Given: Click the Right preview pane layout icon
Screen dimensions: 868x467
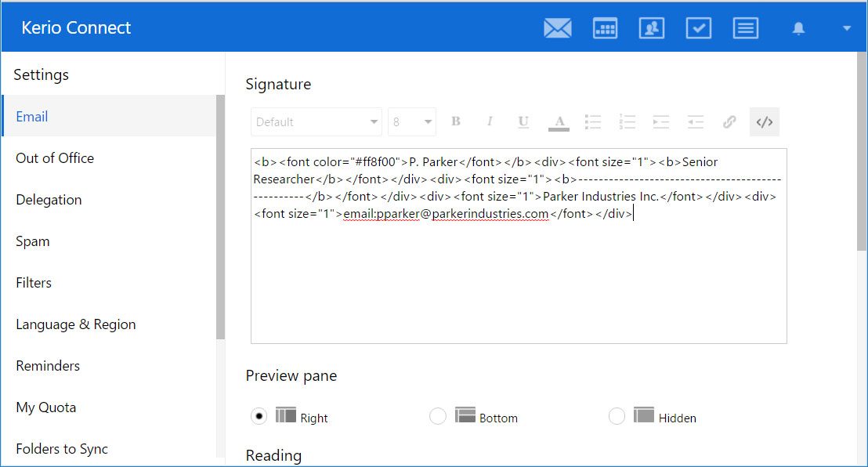Looking at the screenshot, I should tap(286, 415).
